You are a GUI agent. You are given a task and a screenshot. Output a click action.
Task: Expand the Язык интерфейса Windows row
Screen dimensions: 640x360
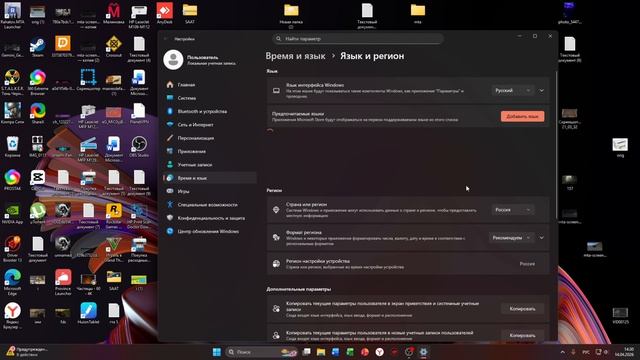coord(542,90)
